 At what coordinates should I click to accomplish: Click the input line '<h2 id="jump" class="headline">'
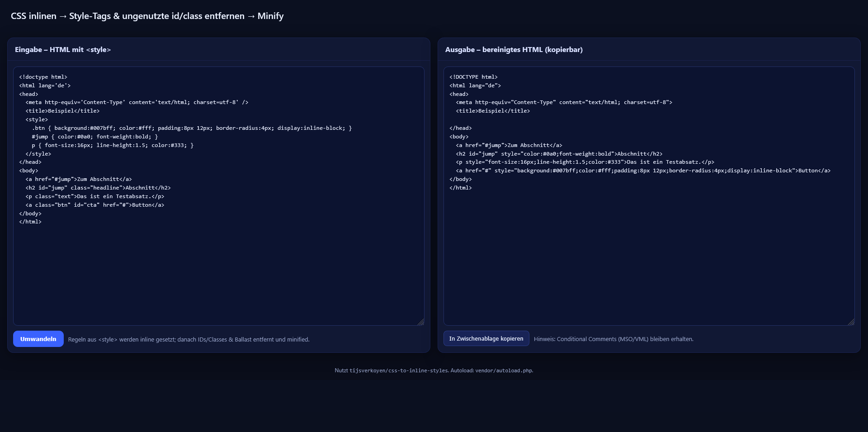click(98, 188)
